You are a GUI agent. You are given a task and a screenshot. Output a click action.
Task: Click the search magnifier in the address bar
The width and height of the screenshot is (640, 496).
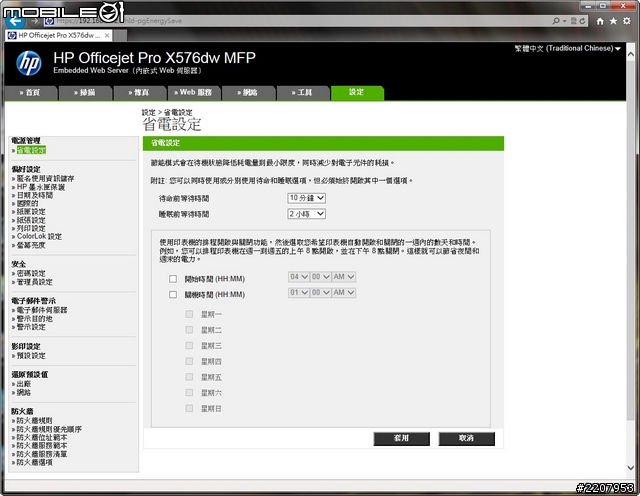(x=556, y=20)
